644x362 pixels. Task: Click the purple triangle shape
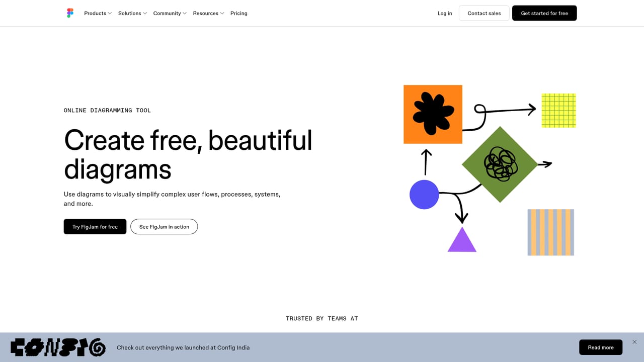point(462,239)
